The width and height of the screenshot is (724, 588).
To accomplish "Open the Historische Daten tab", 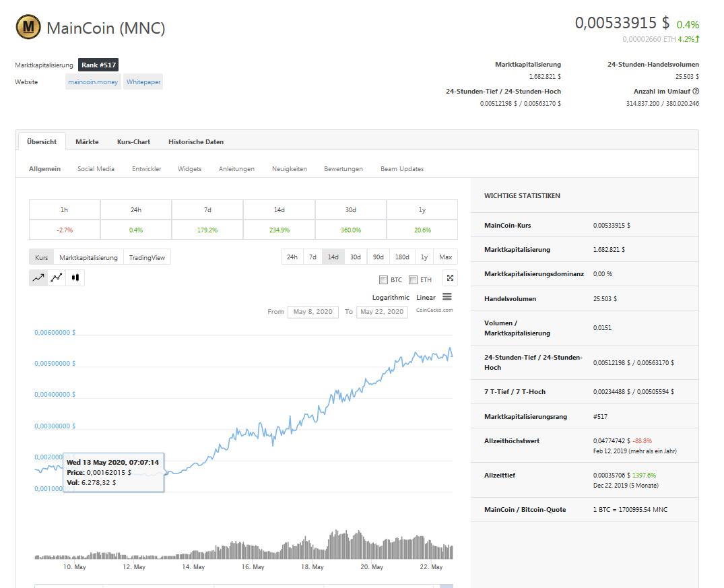I will 196,142.
